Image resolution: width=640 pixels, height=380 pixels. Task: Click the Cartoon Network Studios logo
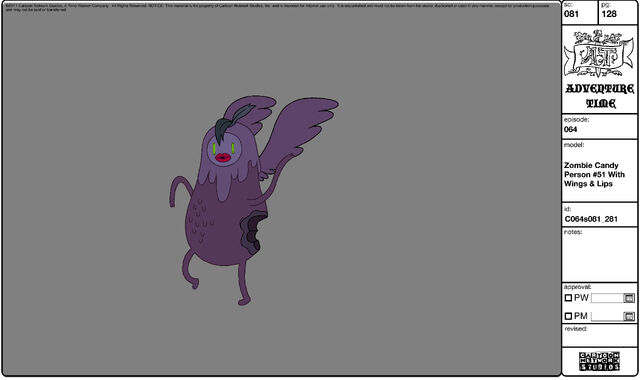click(x=599, y=361)
